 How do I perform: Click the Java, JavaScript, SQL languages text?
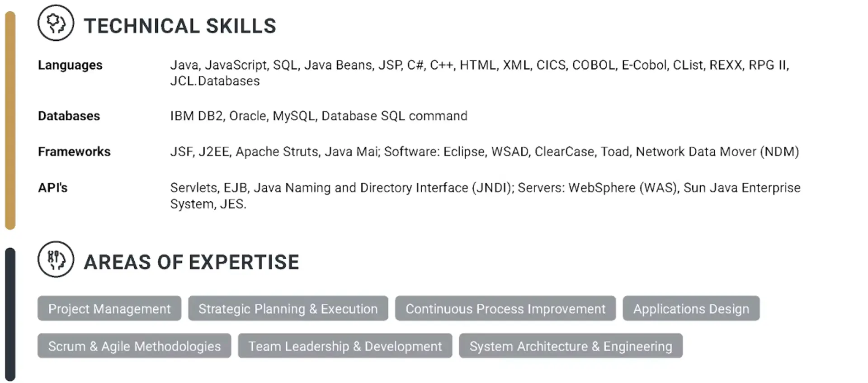(x=479, y=65)
